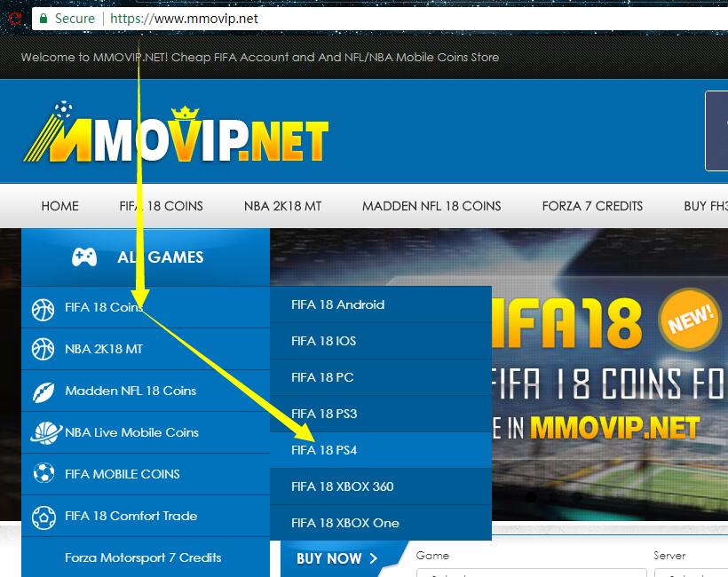Click the MMOVIP.NET logo
The image size is (728, 577).
tap(177, 132)
